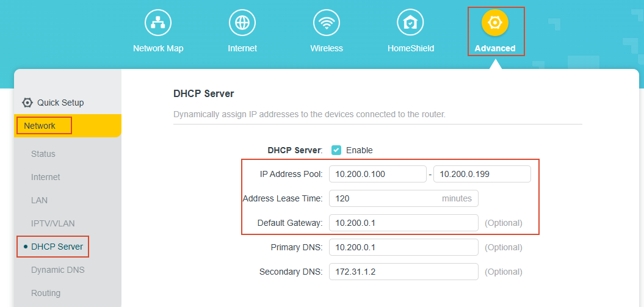Select the DHCP Server sidebar item

[57, 247]
